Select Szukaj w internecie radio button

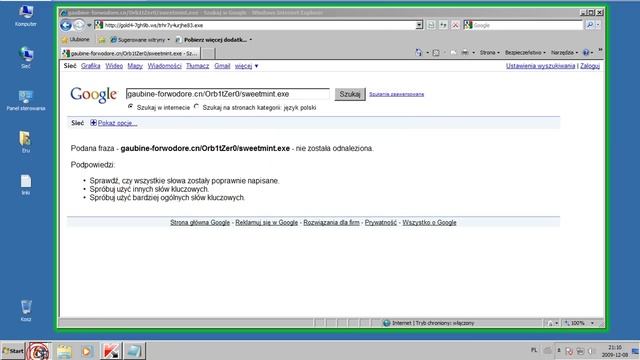tap(131, 107)
